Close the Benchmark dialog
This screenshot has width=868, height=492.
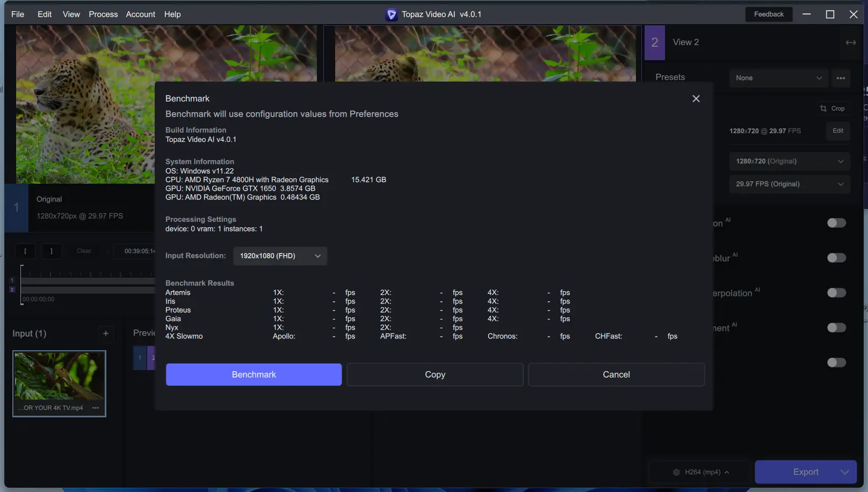point(696,99)
